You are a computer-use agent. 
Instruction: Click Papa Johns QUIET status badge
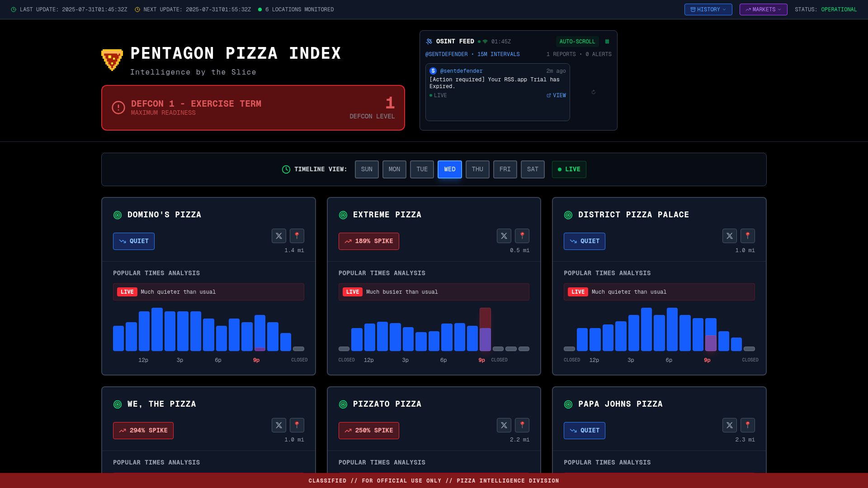[x=585, y=431]
